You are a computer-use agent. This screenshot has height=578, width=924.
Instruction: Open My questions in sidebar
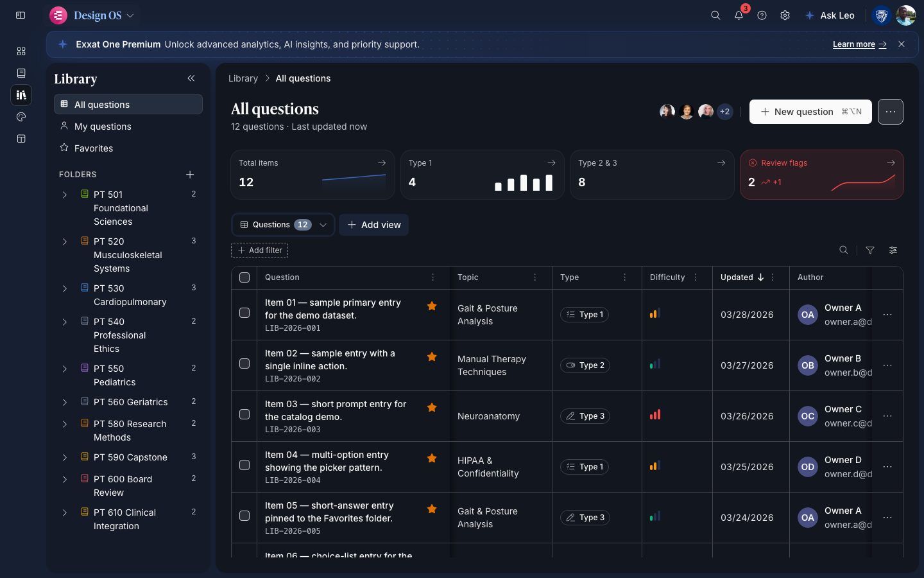click(x=128, y=127)
